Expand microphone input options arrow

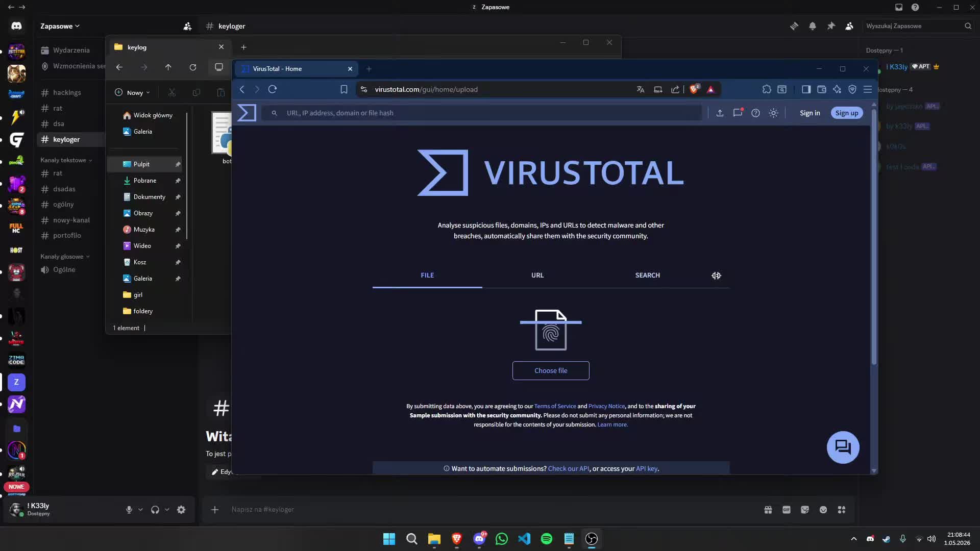point(140,510)
